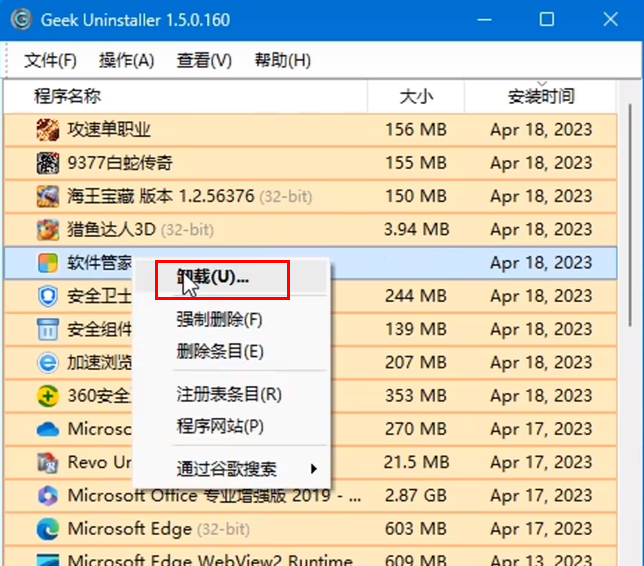Click the Microsoft Edge icon
Viewport: 644px width, 566px height.
click(x=48, y=529)
